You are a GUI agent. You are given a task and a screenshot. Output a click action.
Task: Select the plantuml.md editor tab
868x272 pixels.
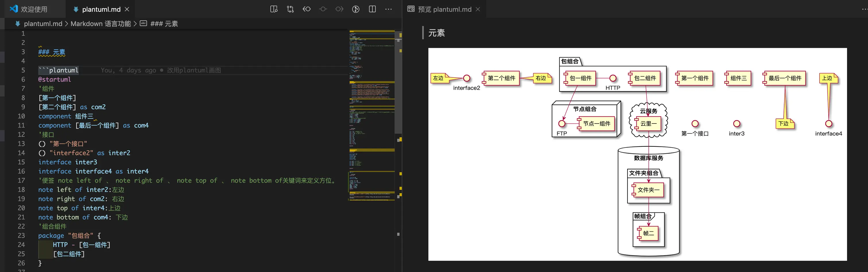coord(100,9)
